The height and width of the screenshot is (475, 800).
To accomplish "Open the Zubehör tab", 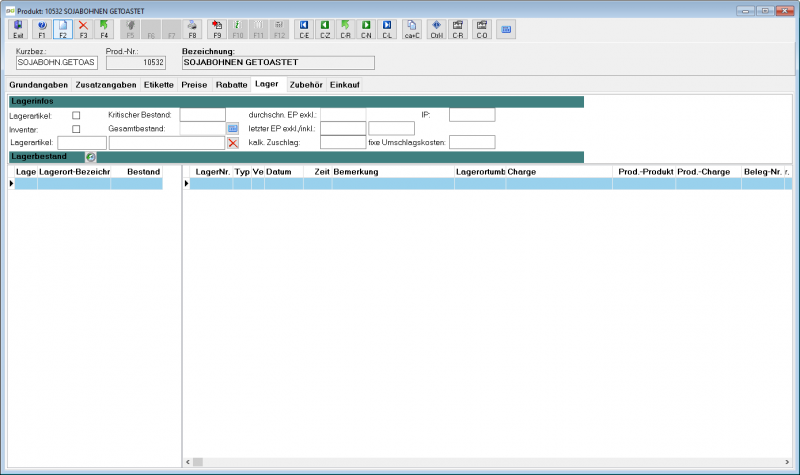I will [x=306, y=85].
